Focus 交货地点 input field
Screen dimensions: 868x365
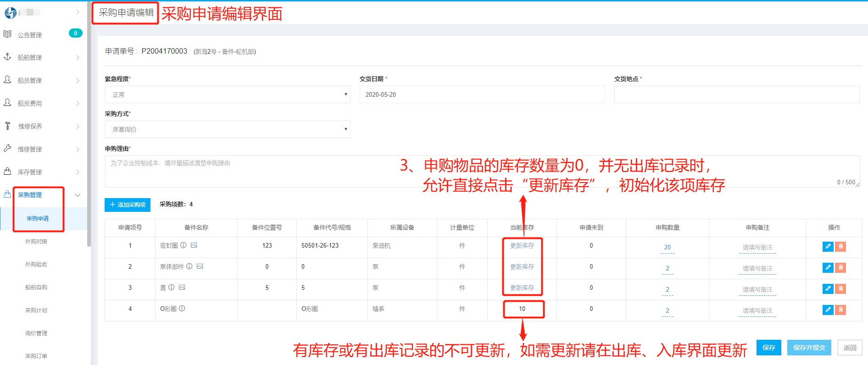click(x=737, y=94)
